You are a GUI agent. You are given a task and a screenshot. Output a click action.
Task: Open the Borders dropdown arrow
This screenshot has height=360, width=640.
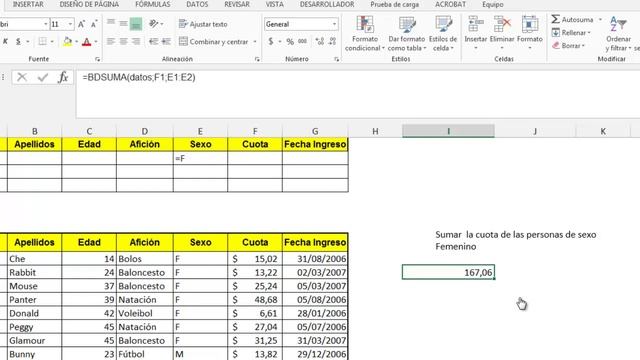point(52,42)
